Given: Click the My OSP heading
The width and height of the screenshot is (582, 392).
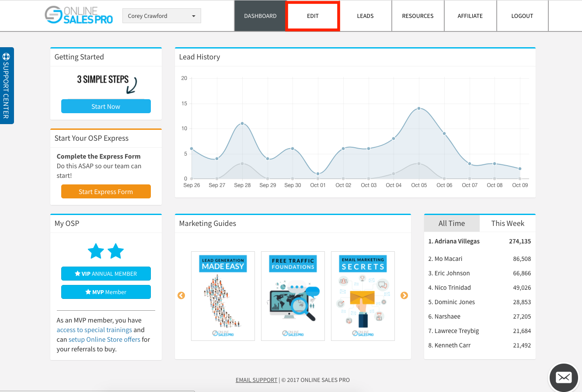Looking at the screenshot, I should pos(67,223).
